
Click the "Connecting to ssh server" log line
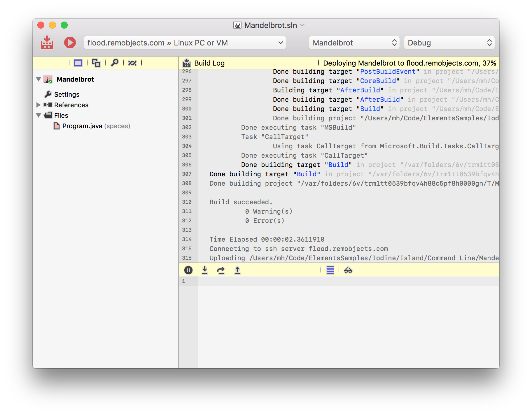[x=299, y=249]
